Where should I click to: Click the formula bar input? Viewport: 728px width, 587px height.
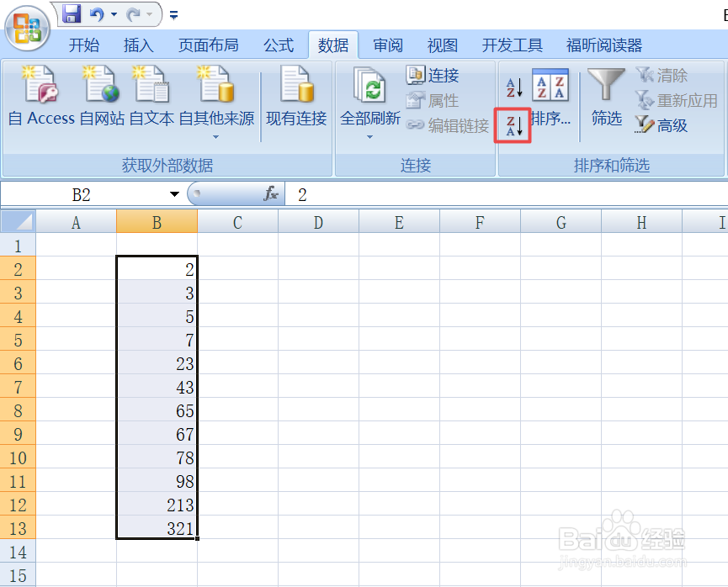pos(506,194)
